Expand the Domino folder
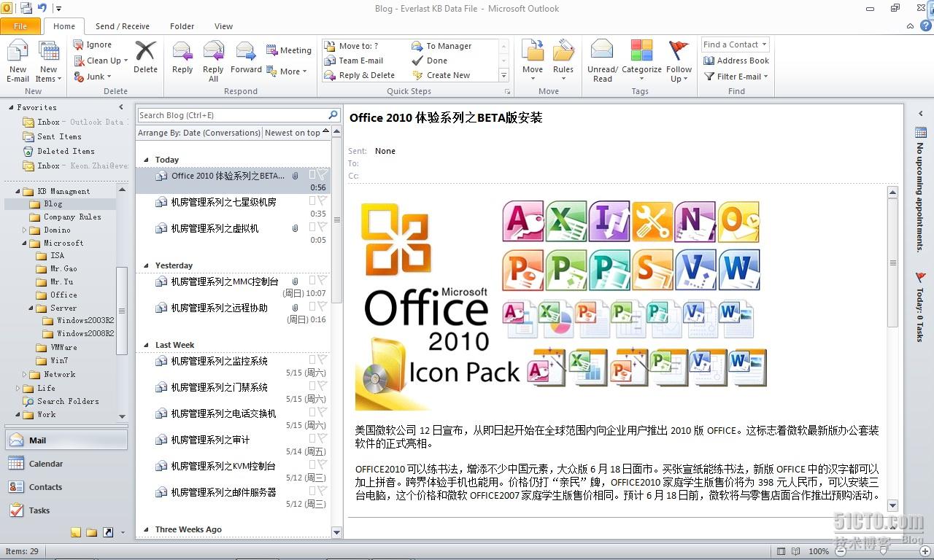This screenshot has height=560, width=934. [25, 230]
